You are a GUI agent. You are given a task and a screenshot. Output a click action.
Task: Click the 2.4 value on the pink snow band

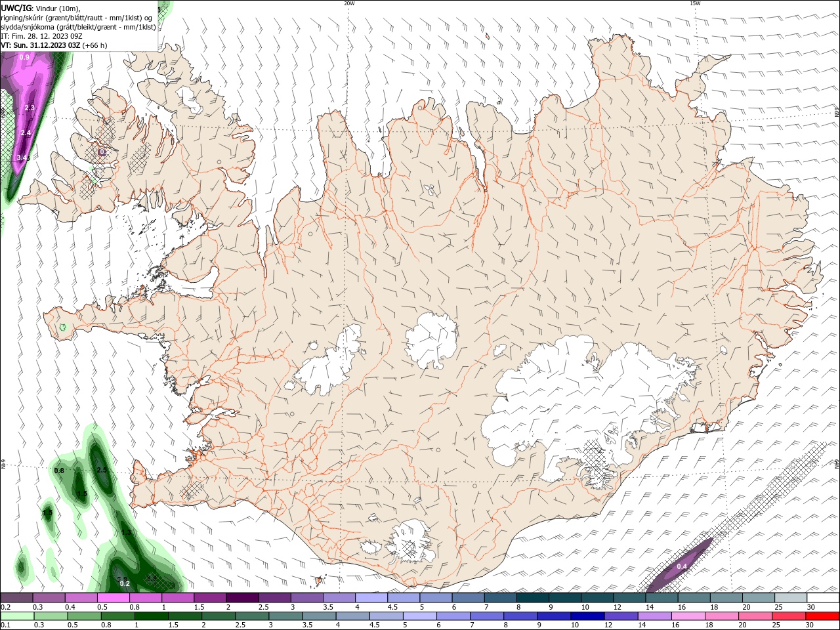26,133
